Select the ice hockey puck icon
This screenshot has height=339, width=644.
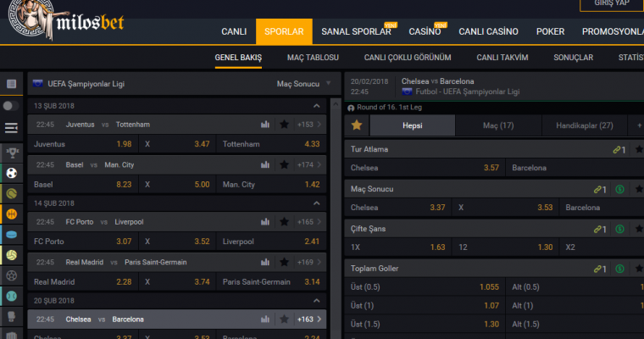[x=12, y=235]
